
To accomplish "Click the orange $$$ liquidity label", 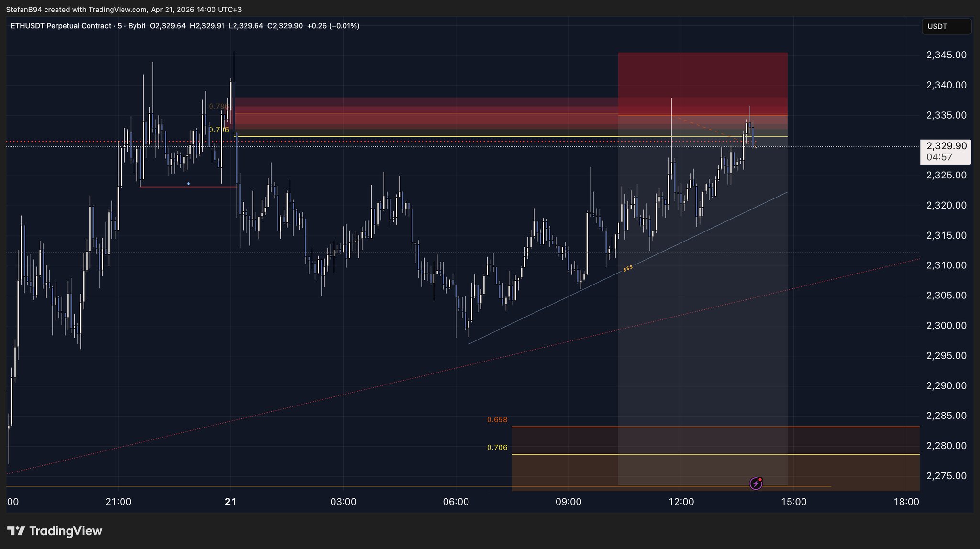I will (628, 268).
